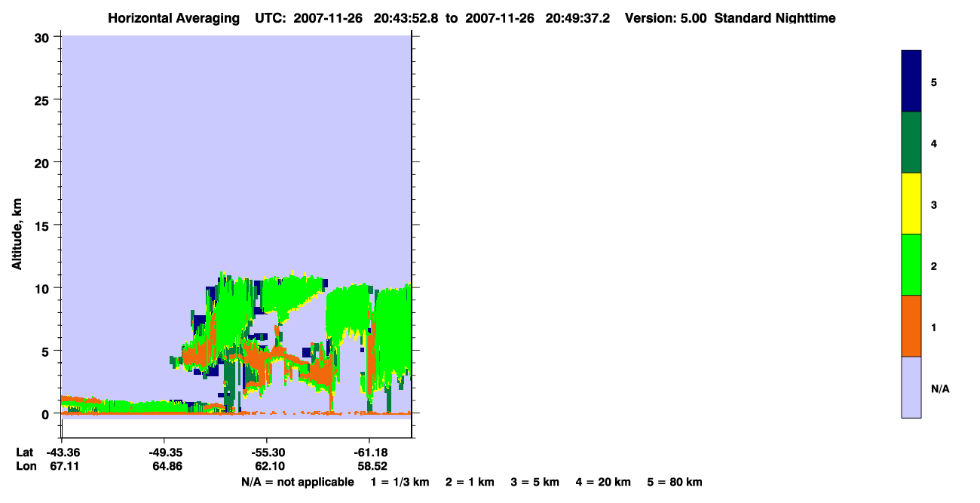Click the 'Lon' row label
The height and width of the screenshot is (503, 980).
[26, 466]
